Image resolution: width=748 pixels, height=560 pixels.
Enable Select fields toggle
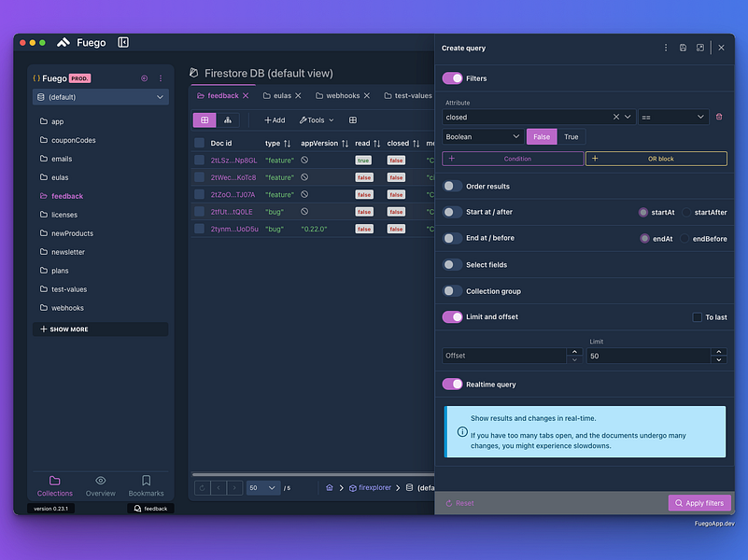pyautogui.click(x=452, y=264)
